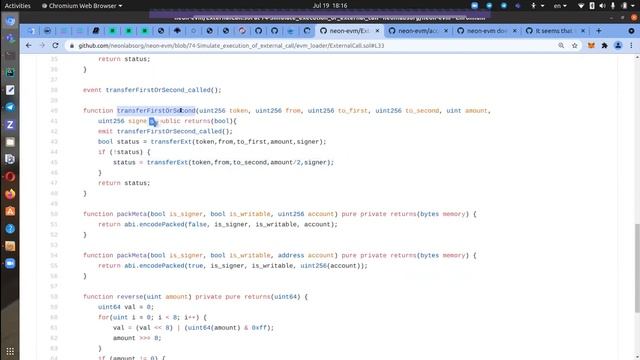Image resolution: width=640 pixels, height=360 pixels.
Task: Bookmark this page with the star icon
Action: [575, 46]
